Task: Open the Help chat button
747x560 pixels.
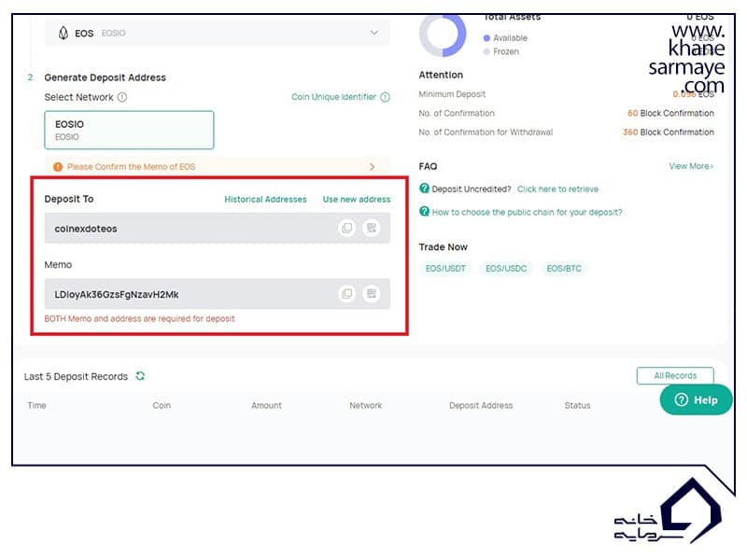Action: 696,399
